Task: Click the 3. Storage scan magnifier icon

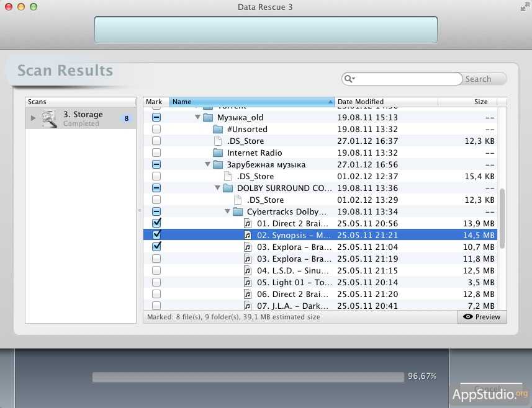Action: pos(49,118)
